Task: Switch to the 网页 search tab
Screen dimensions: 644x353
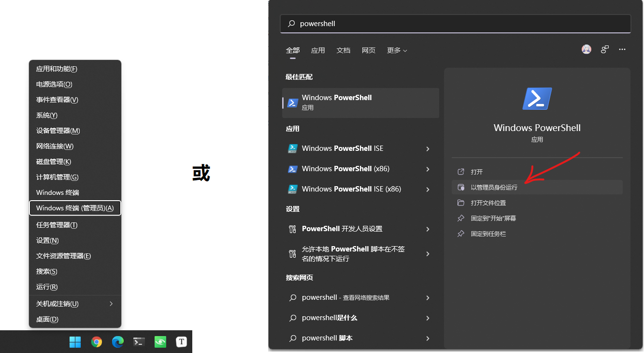Action: 369,50
